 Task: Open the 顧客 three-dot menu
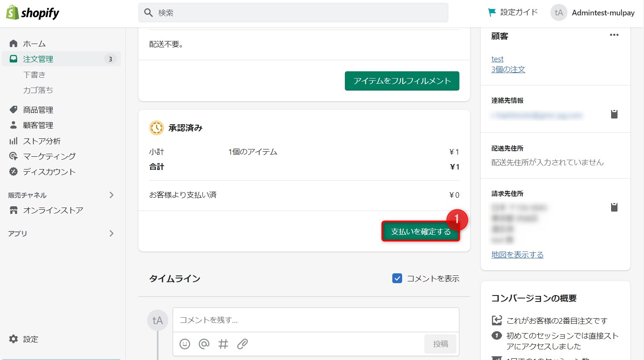coord(614,35)
